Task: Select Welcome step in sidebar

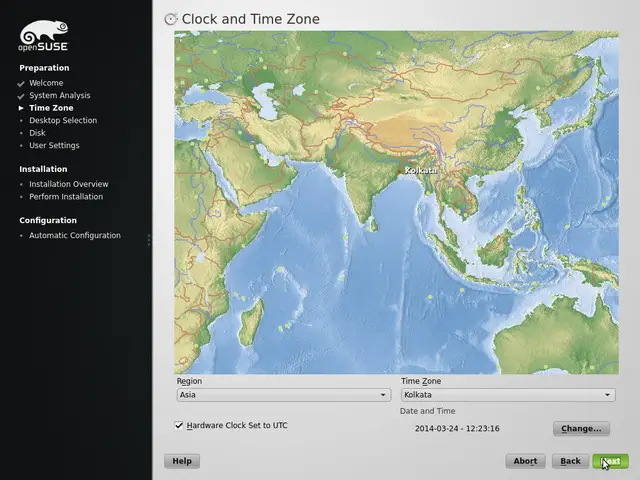Action: [46, 83]
